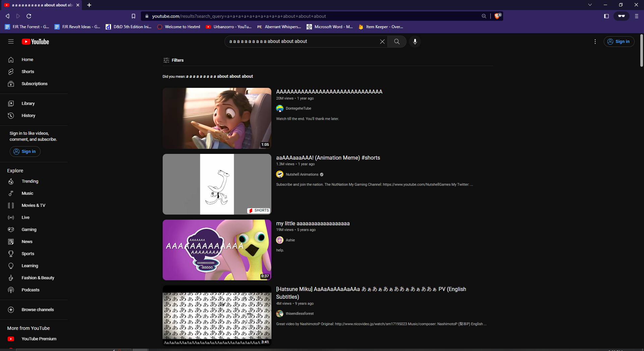
Task: Open the Gaming explore section
Action: 29,230
